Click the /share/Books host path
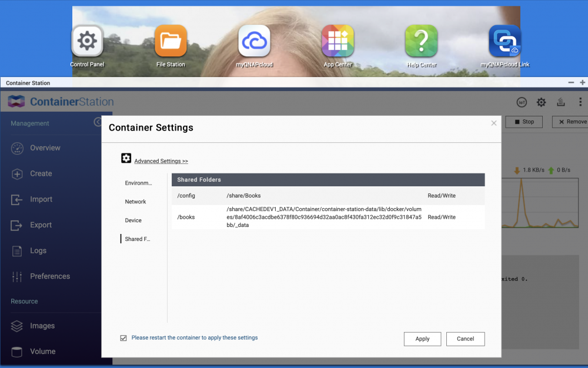 [x=244, y=196]
